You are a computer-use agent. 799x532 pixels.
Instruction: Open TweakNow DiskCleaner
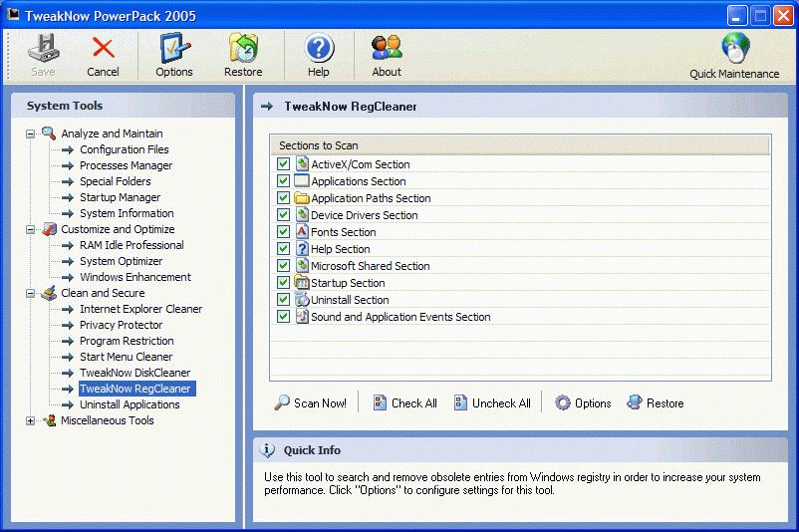pos(135,373)
